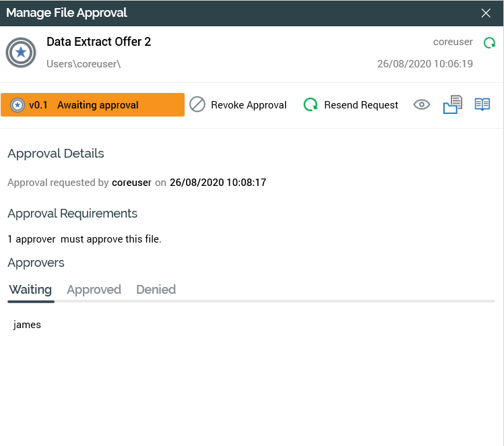The height and width of the screenshot is (446, 504).
Task: Show the Denied approvers tab
Action: [156, 290]
